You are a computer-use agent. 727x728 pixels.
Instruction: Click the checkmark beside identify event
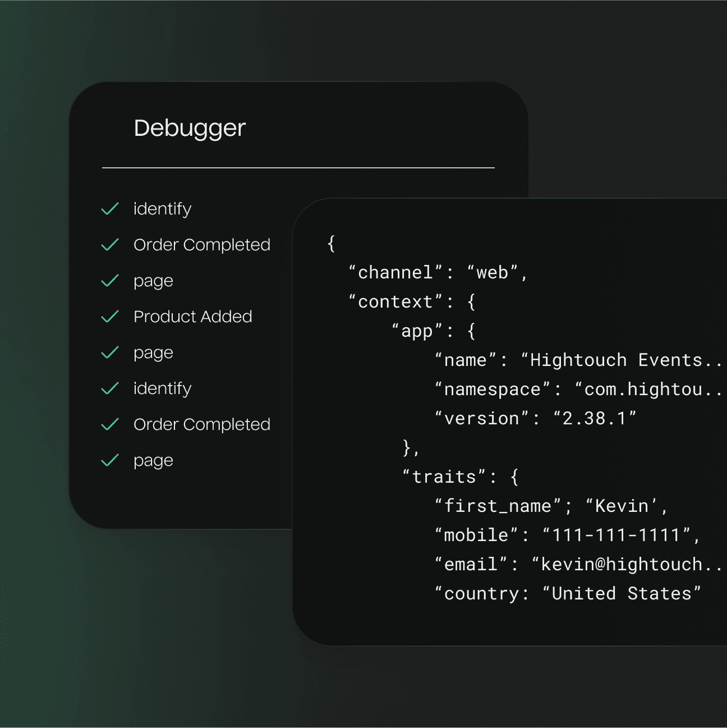coord(111,208)
